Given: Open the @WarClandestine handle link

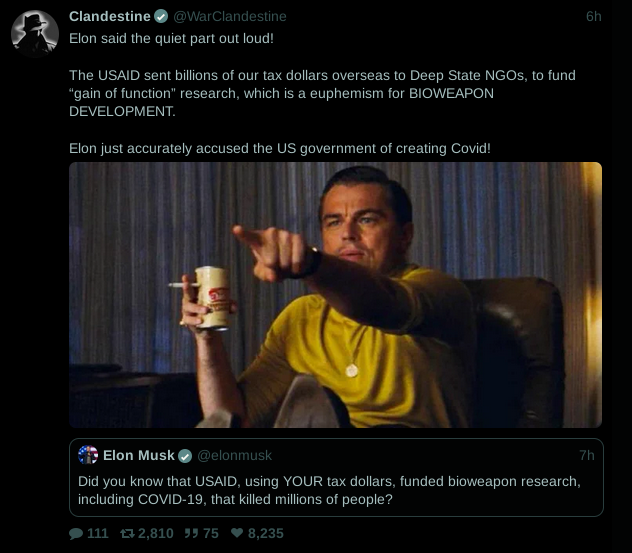Looking at the screenshot, I should (229, 17).
